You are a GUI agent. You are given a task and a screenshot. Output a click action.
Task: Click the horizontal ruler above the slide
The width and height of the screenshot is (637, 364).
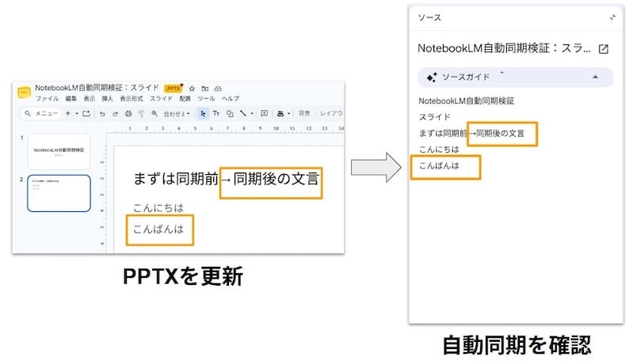point(226,129)
